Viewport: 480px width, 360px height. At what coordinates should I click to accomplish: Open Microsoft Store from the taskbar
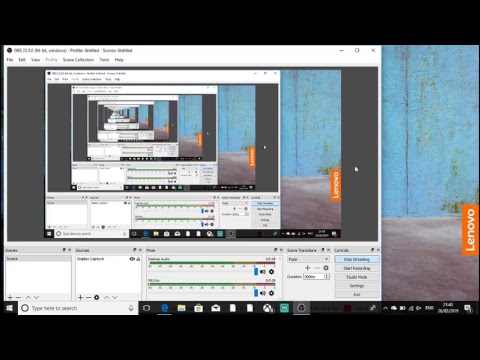[x=199, y=308]
